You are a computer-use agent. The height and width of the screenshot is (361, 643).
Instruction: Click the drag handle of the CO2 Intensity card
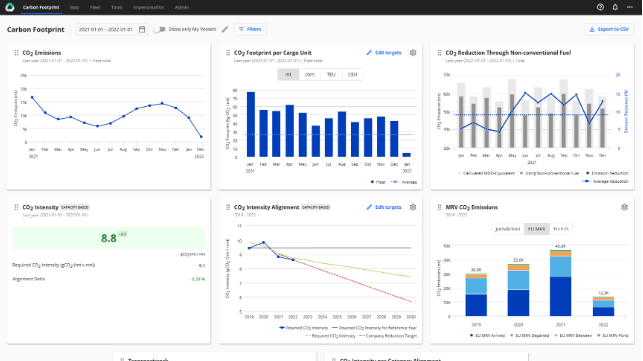point(16,207)
